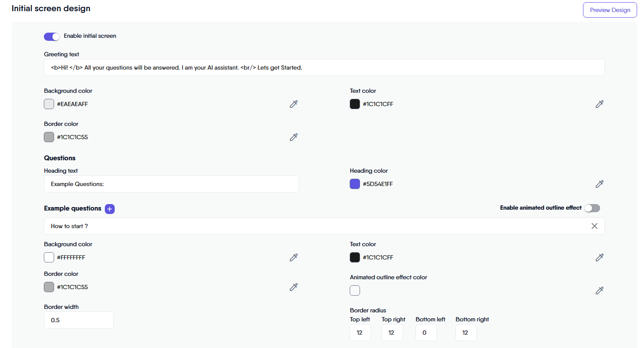Image resolution: width=644 pixels, height=348 pixels.
Task: Add a new example question
Action: (110, 209)
